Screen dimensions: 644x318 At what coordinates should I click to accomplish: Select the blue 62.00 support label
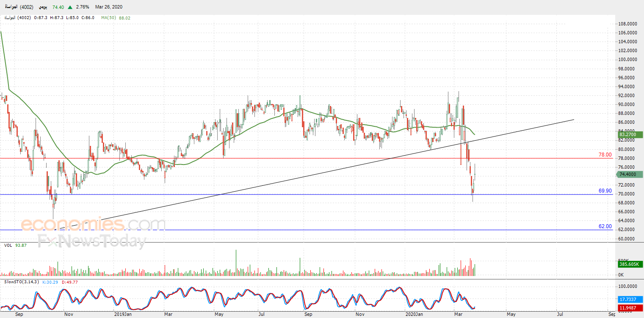tap(605, 226)
